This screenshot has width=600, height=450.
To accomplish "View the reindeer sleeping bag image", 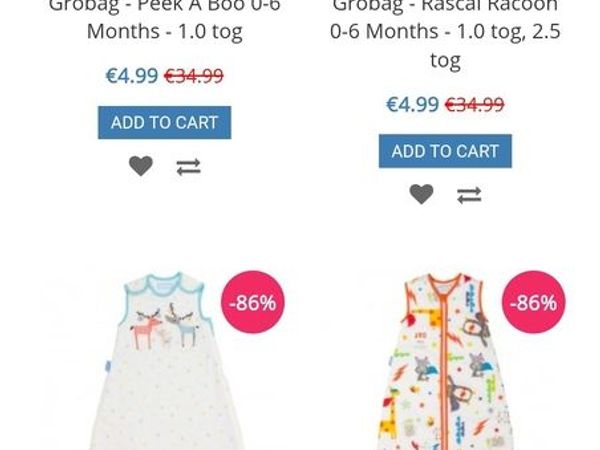I will point(165,360).
